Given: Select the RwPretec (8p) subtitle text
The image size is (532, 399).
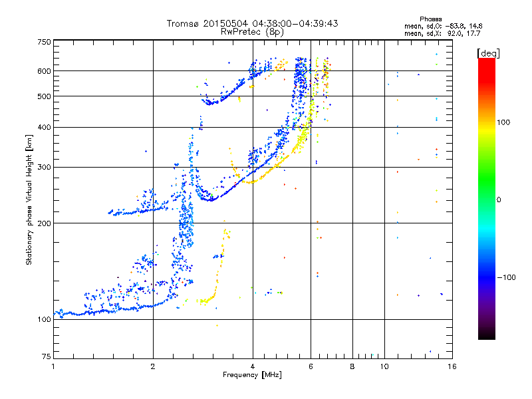Looking at the screenshot, I should click(252, 32).
